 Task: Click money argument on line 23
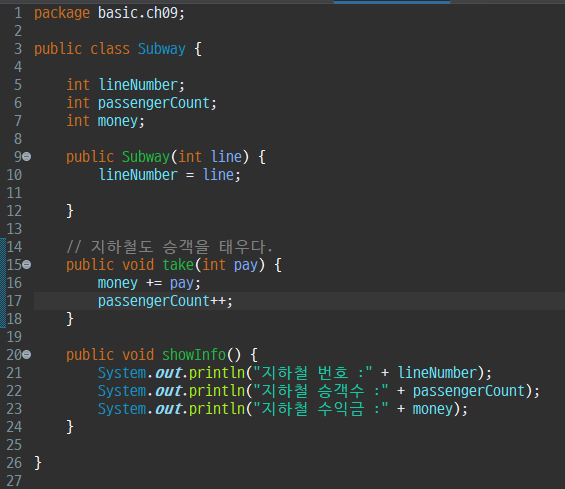[x=433, y=410]
